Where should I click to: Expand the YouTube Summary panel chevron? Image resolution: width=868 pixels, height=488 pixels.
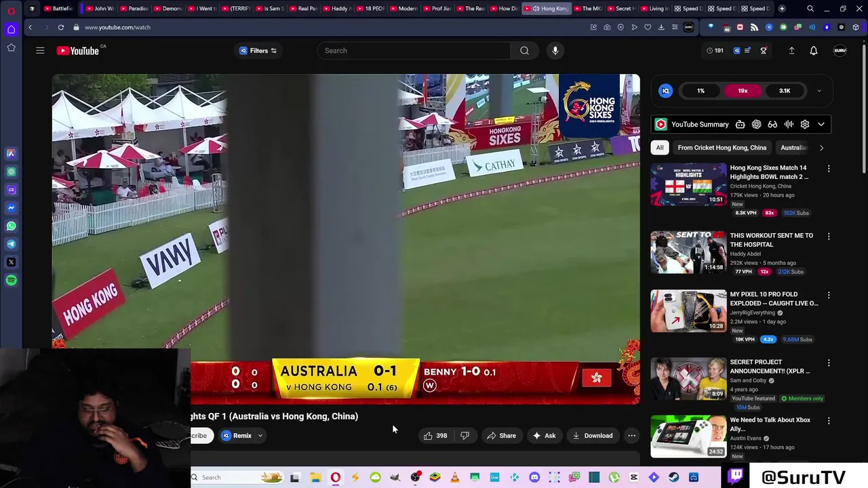(x=821, y=124)
